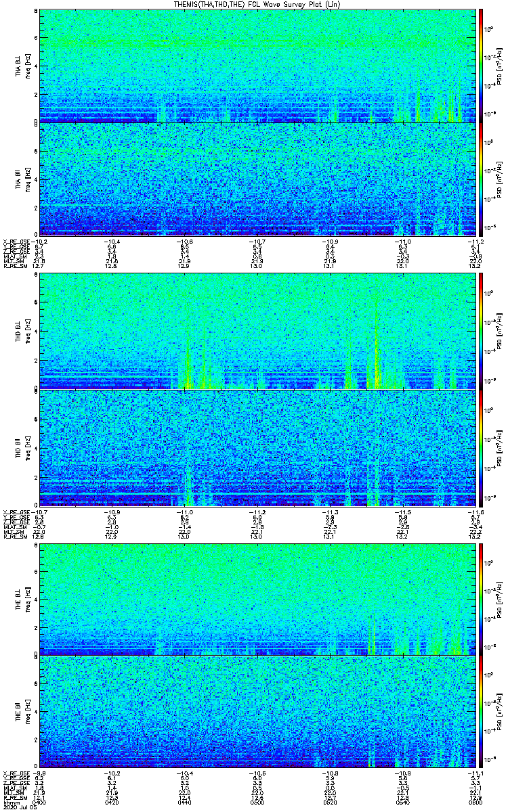Select the THE B-perpendicular y-axis label
The image size is (508, 812).
pyautogui.click(x=19, y=598)
